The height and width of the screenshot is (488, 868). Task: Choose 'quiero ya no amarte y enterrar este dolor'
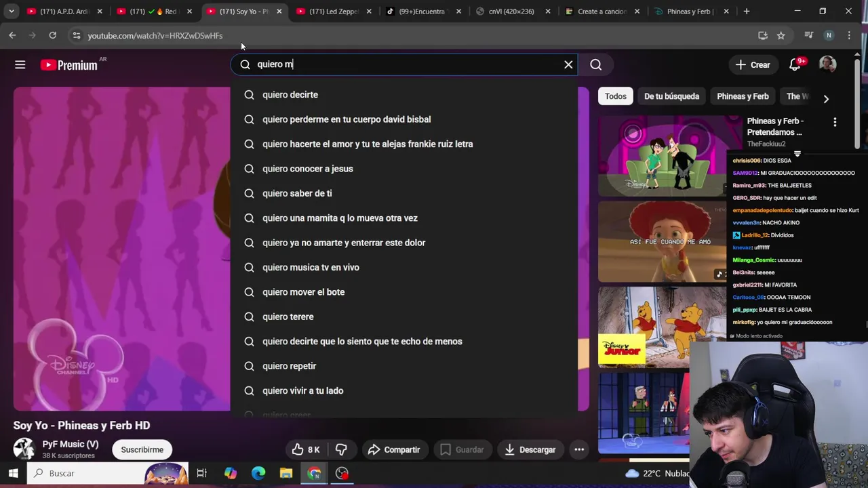[x=403, y=243]
